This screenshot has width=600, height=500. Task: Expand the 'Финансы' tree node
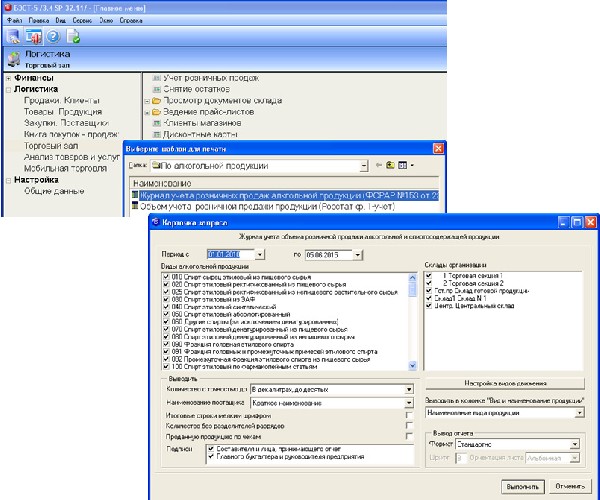click(x=8, y=78)
